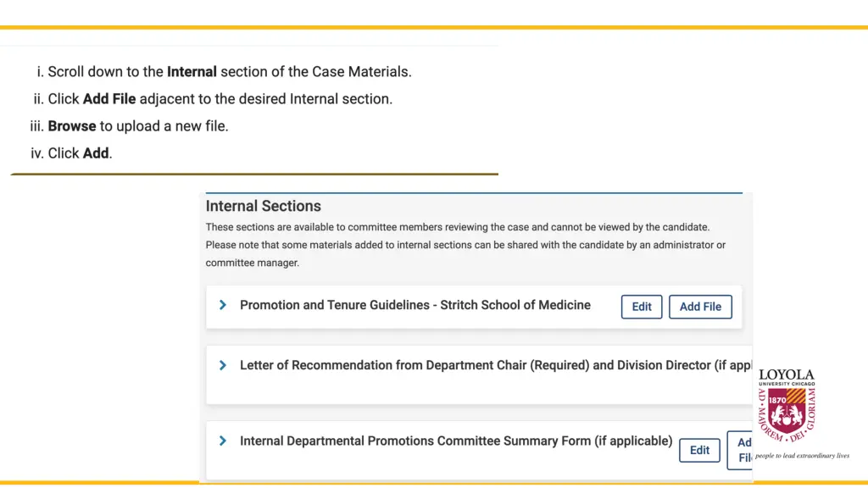Click Add File button for Promotion and Tenure Guidelines
The width and height of the screenshot is (868, 488).
pos(700,307)
